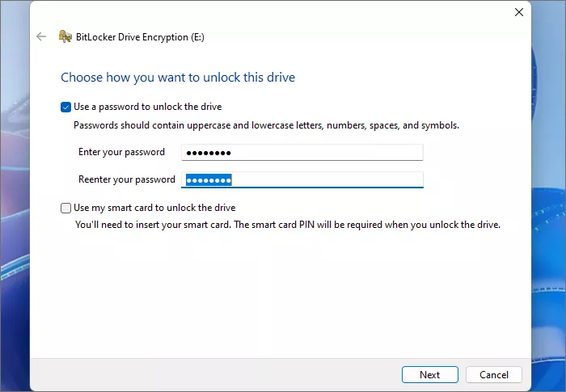The height and width of the screenshot is (392, 566).
Task: Click the smart card PIN description text
Action: click(288, 225)
